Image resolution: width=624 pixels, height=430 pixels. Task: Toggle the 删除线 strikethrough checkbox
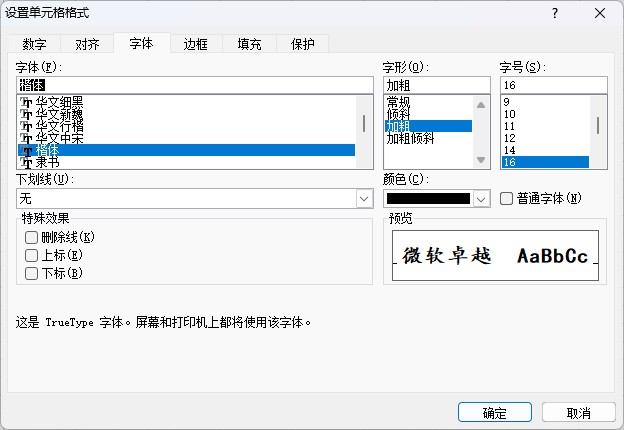pyautogui.click(x=31, y=237)
